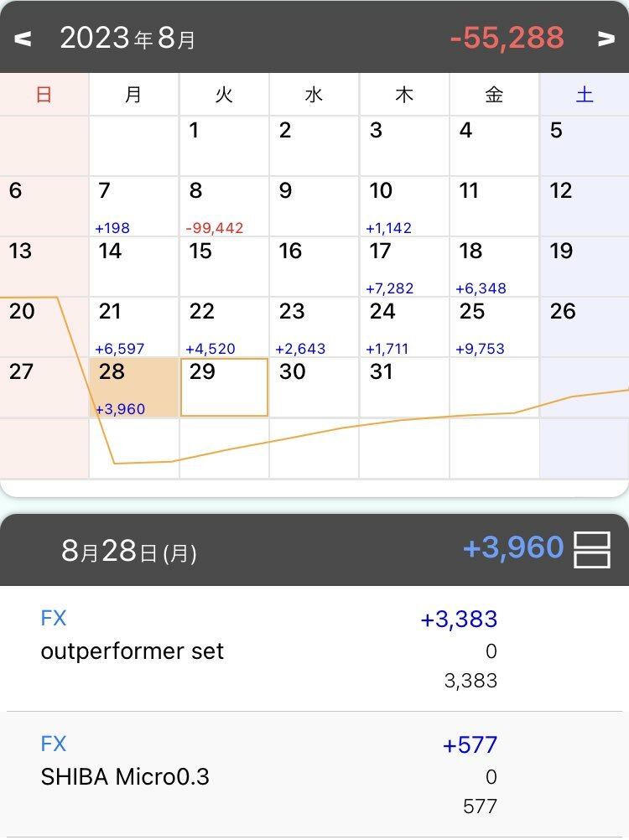Go to next month arrow

click(x=606, y=39)
